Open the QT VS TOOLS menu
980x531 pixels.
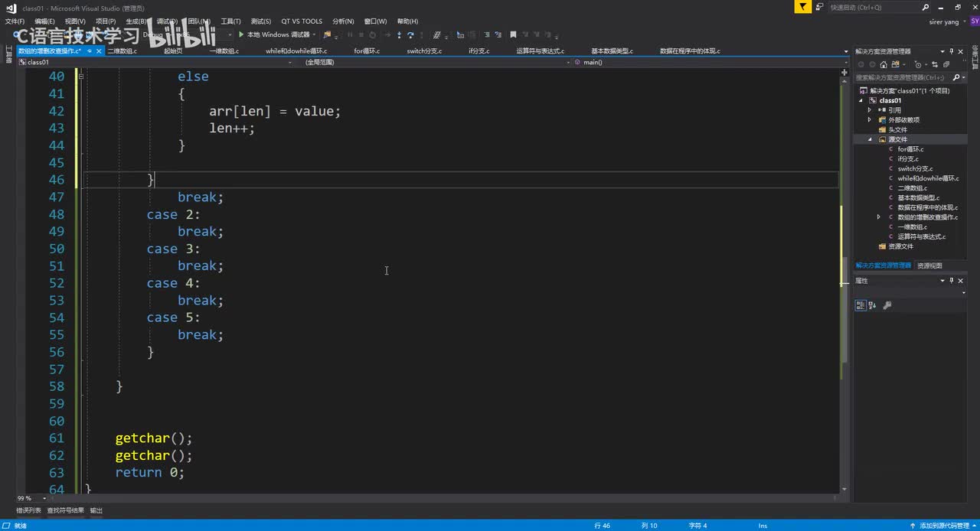click(302, 21)
